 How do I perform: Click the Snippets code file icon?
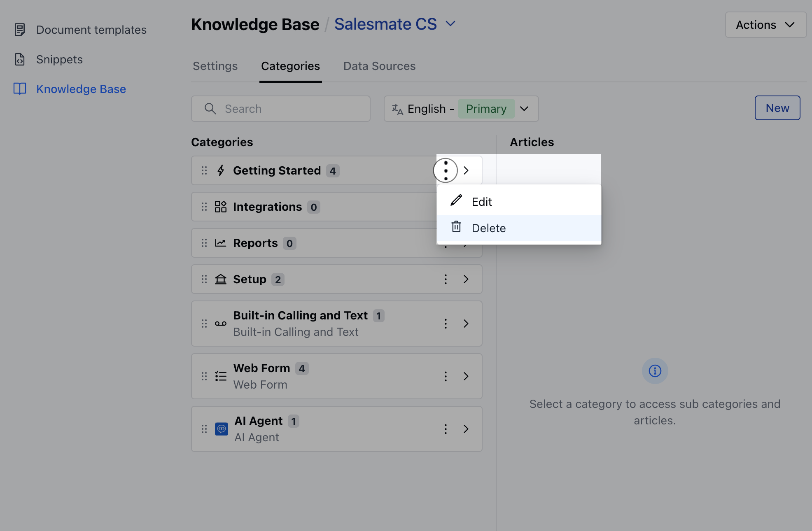click(x=20, y=59)
